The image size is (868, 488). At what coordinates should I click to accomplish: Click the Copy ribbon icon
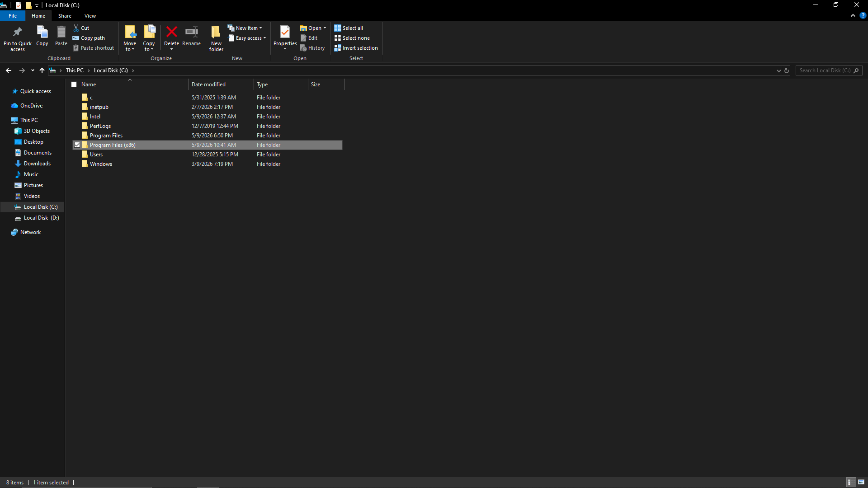tap(42, 32)
